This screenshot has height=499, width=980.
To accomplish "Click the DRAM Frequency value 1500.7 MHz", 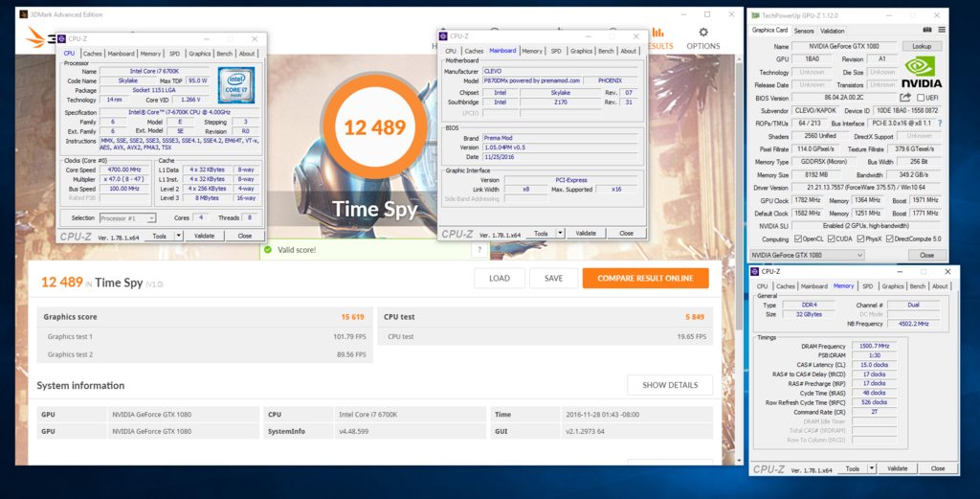I will 874,346.
